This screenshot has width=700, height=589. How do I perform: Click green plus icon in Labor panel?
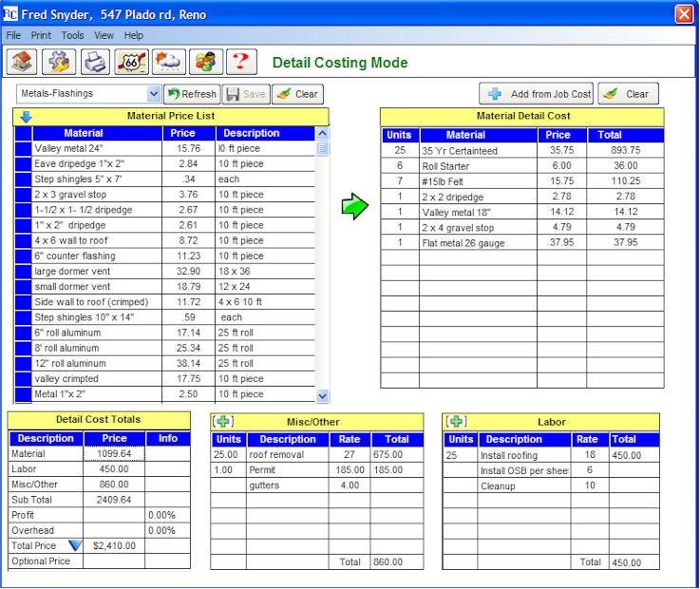456,422
